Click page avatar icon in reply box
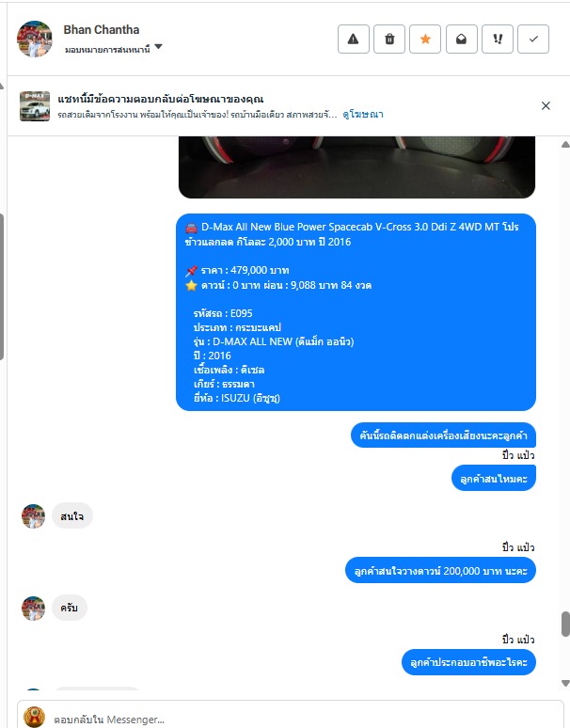570x728 pixels. (35, 717)
